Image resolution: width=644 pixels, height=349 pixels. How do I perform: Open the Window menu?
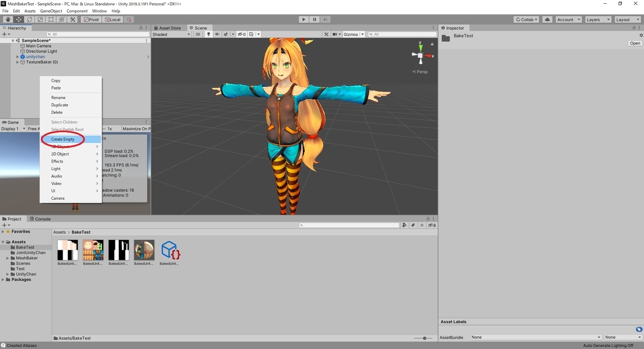[x=99, y=11]
